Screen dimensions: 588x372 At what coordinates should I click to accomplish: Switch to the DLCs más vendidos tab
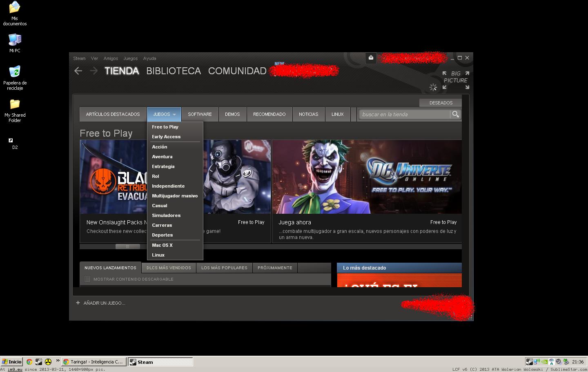point(169,268)
